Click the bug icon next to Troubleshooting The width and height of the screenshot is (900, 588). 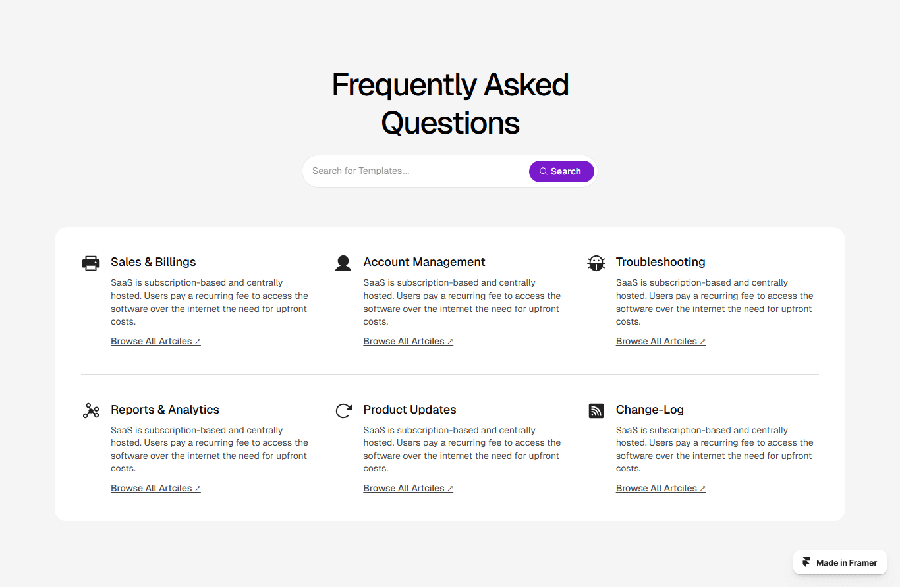click(x=596, y=263)
